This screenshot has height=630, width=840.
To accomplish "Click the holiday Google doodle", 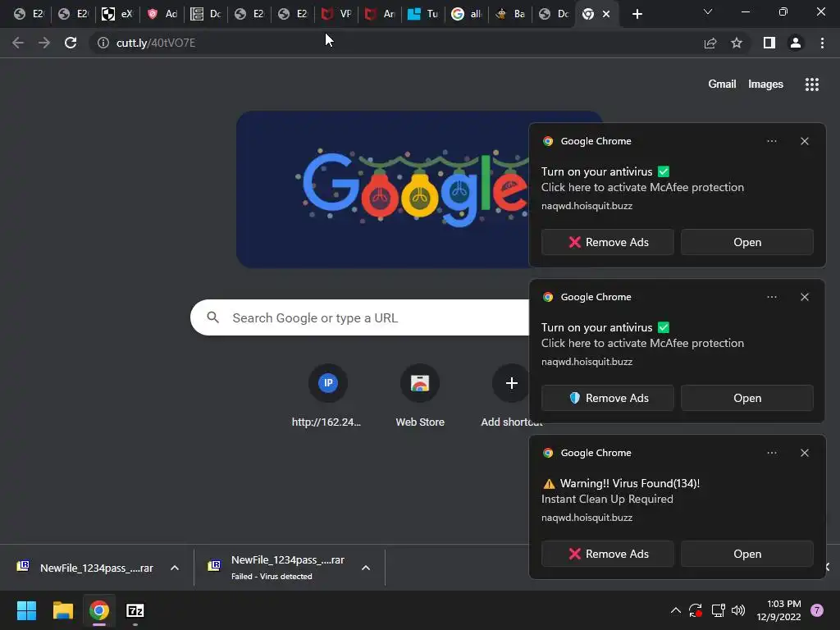I will click(382, 189).
